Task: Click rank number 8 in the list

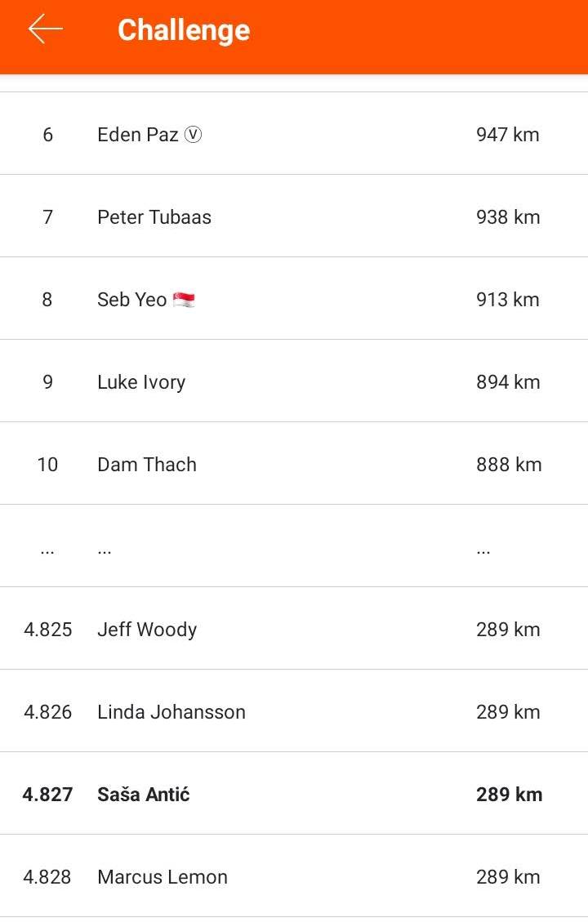Action: click(47, 299)
